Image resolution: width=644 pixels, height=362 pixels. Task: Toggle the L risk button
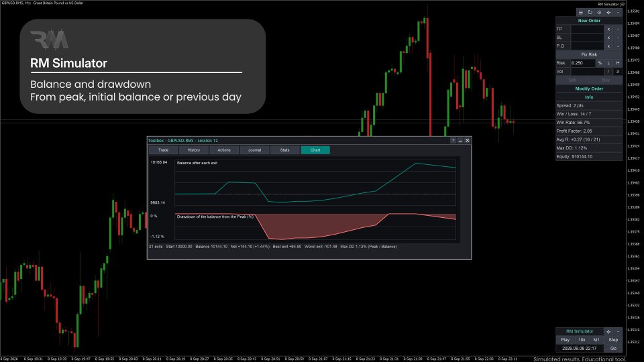click(x=608, y=63)
